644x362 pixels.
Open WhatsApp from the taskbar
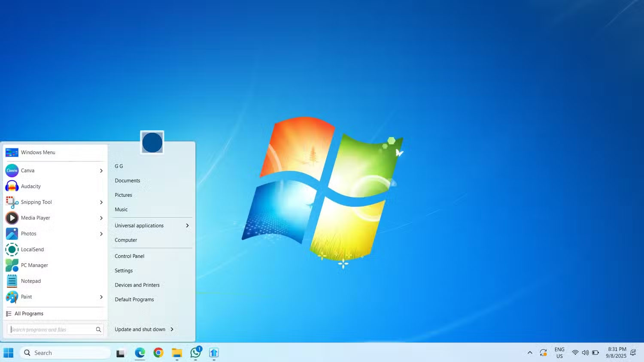click(x=195, y=353)
